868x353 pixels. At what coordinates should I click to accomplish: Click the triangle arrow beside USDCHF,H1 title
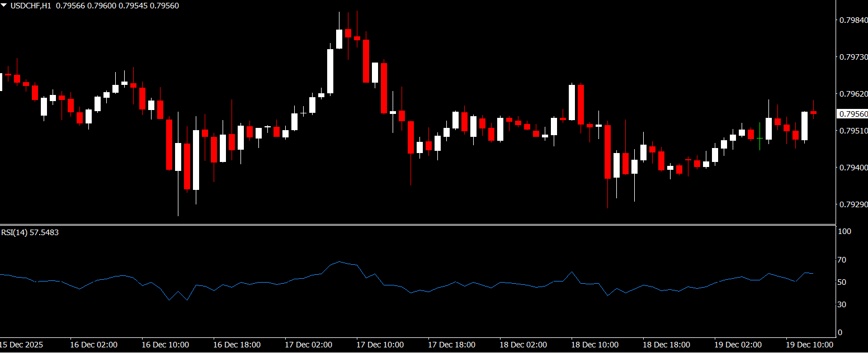pyautogui.click(x=5, y=6)
